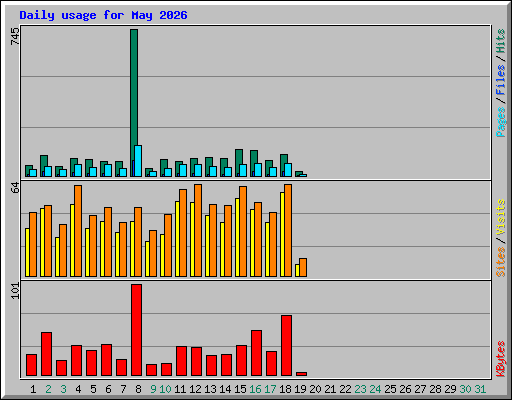Select day 8 on the date axis

click(138, 389)
